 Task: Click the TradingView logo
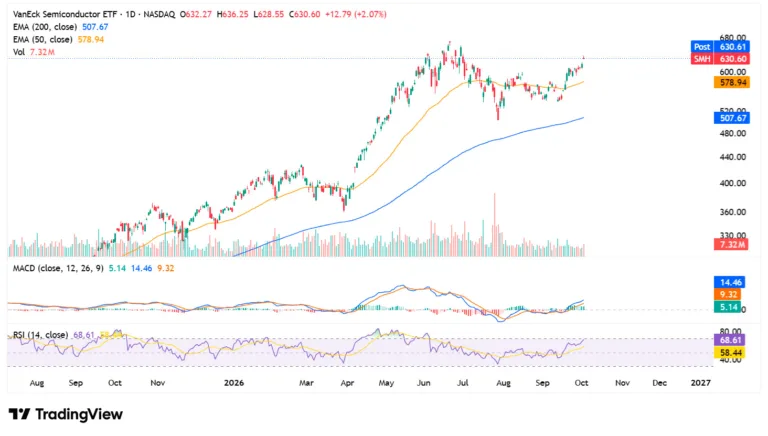[x=66, y=414]
